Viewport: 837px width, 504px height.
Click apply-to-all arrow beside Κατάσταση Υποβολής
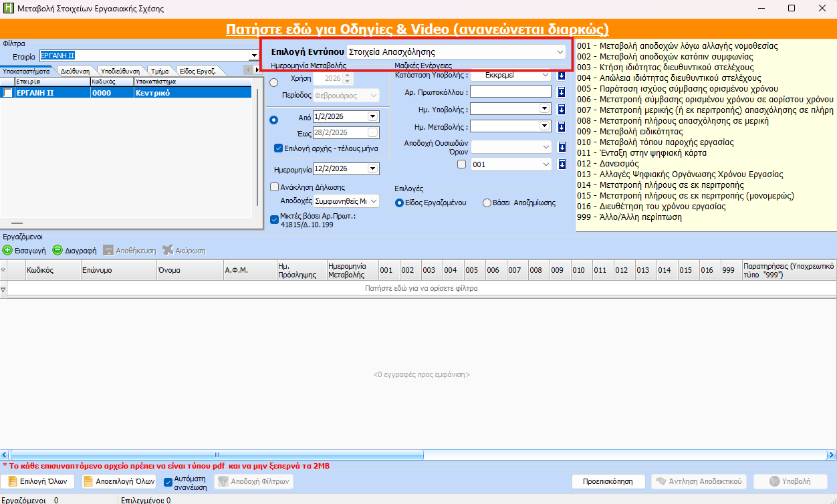click(562, 76)
